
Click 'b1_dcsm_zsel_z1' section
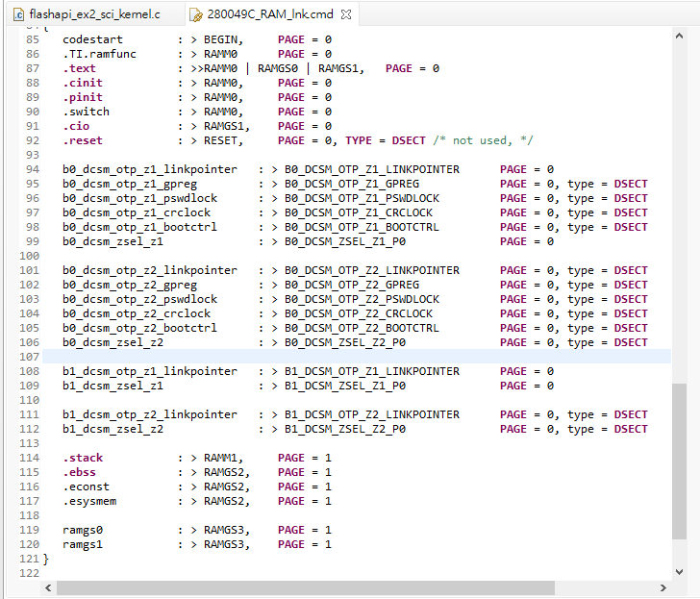pos(112,386)
